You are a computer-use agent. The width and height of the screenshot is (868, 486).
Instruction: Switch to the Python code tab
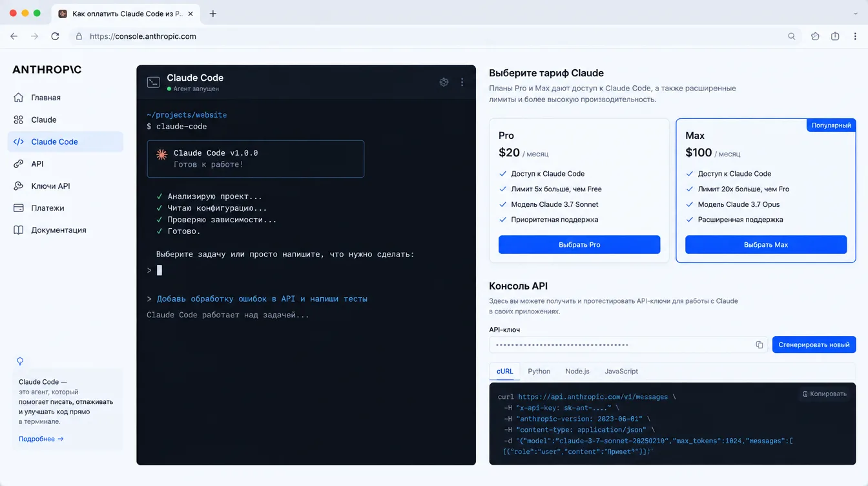click(x=539, y=371)
